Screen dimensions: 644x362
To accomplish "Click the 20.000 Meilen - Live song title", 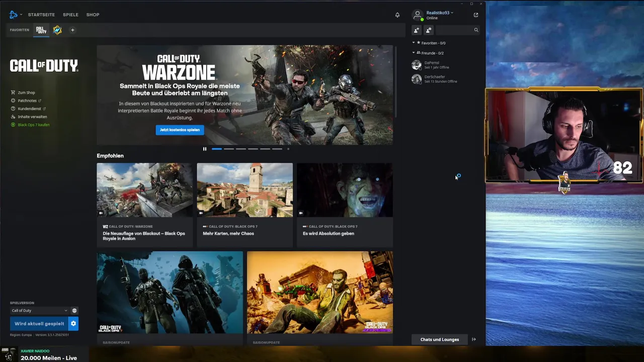I will (49, 358).
